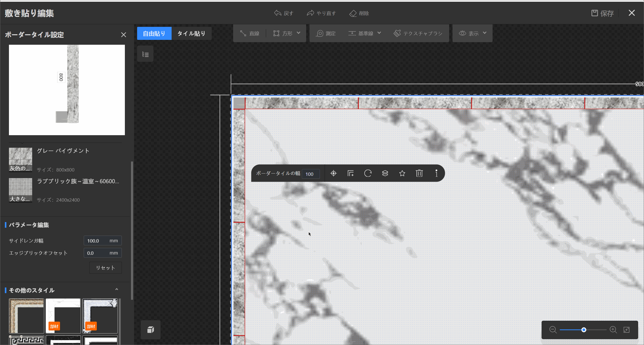Click the redo (やり直す) button
The width and height of the screenshot is (644, 345).
321,13
